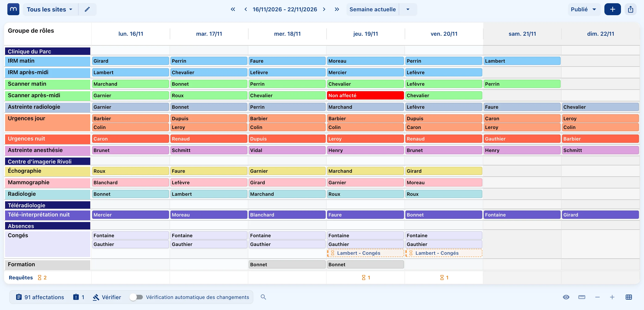Screen dimensions: 644x310
Task: Click the date range 16/11/2026 - 22/11/2026
Action: [x=285, y=9]
